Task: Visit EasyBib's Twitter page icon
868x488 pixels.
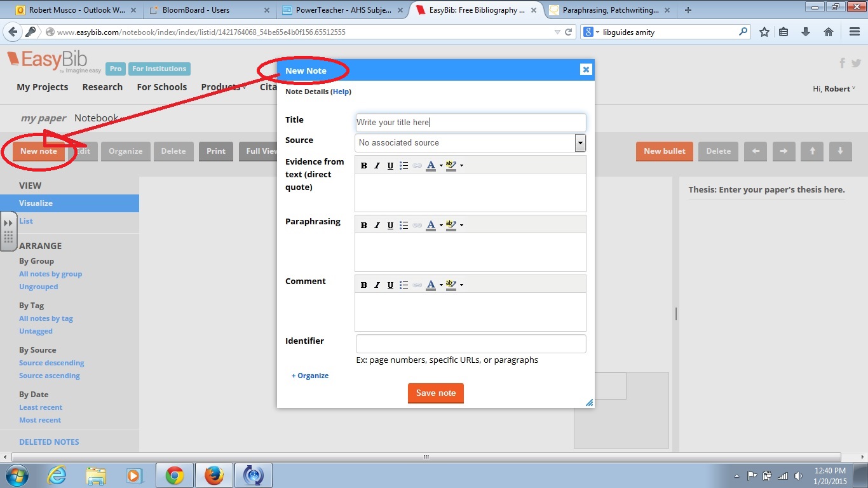Action: coord(856,63)
